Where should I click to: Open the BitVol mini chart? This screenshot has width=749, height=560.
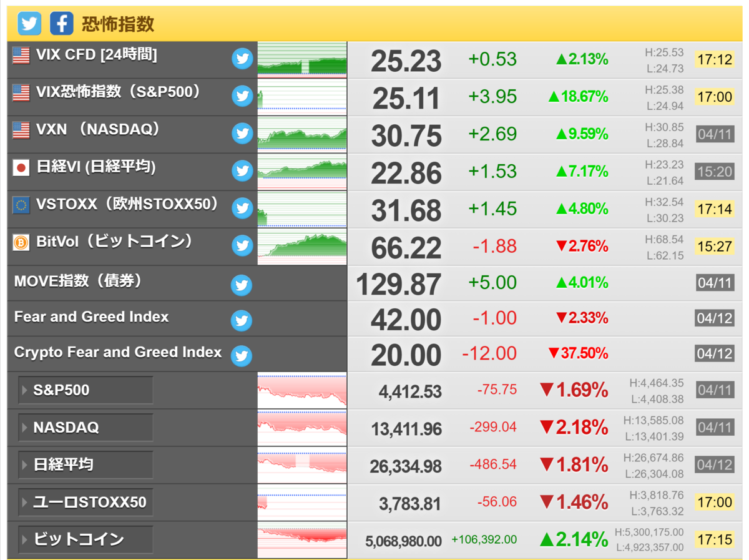pyautogui.click(x=302, y=246)
